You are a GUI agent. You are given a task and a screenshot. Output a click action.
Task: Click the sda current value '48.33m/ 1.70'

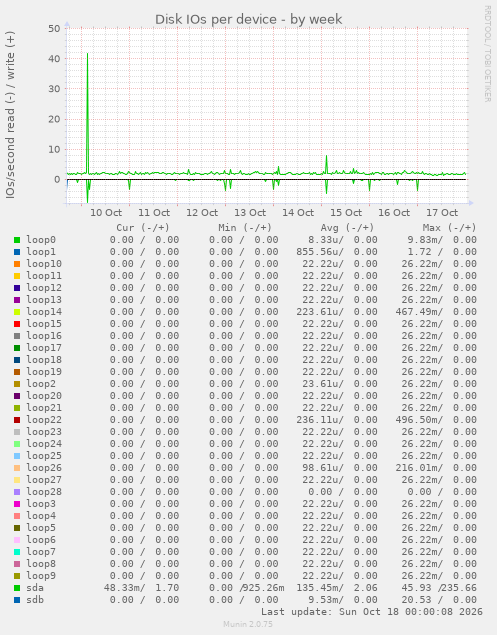(141, 588)
